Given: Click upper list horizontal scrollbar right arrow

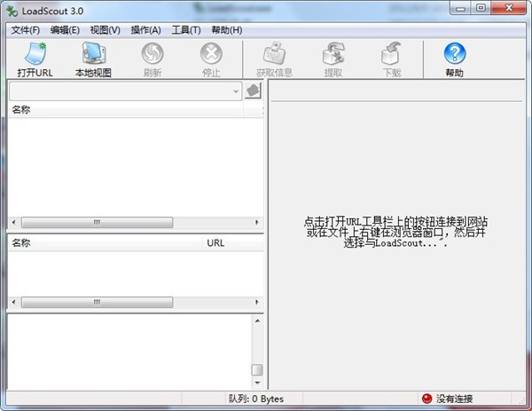Looking at the screenshot, I should [257, 223].
